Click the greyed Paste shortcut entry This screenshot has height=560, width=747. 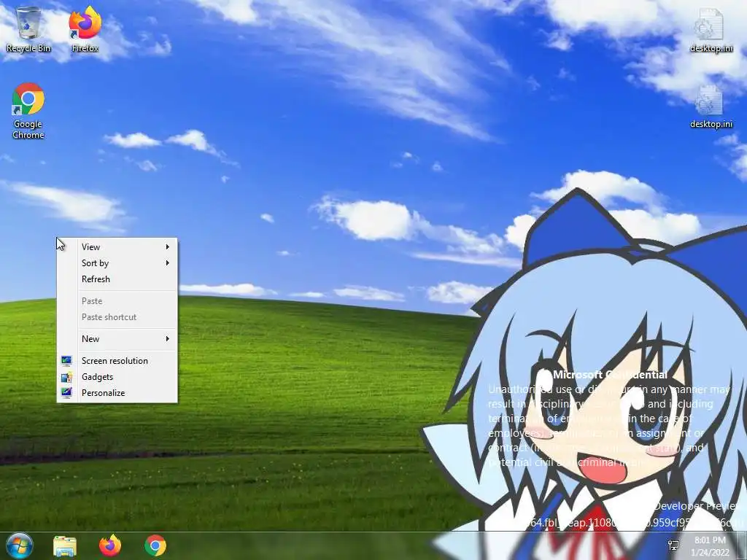(x=117, y=316)
